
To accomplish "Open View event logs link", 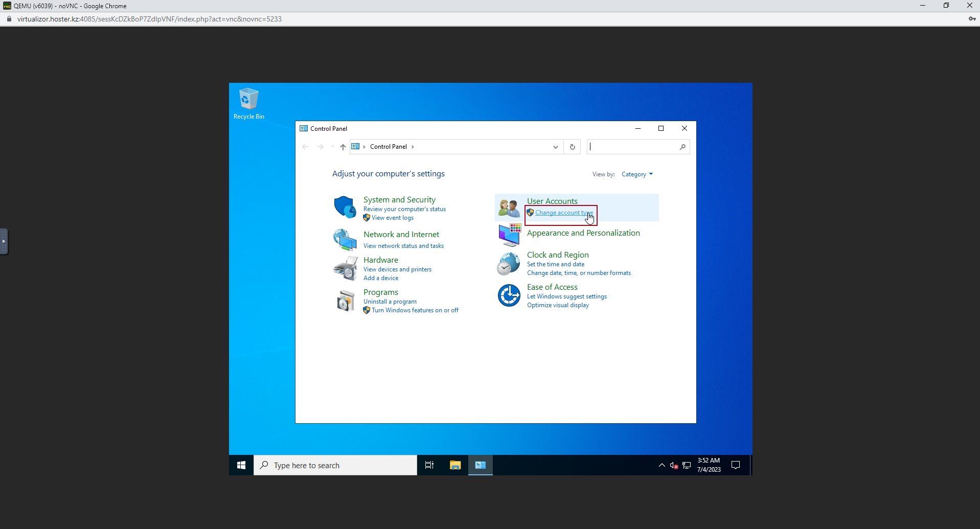I will click(x=393, y=218).
